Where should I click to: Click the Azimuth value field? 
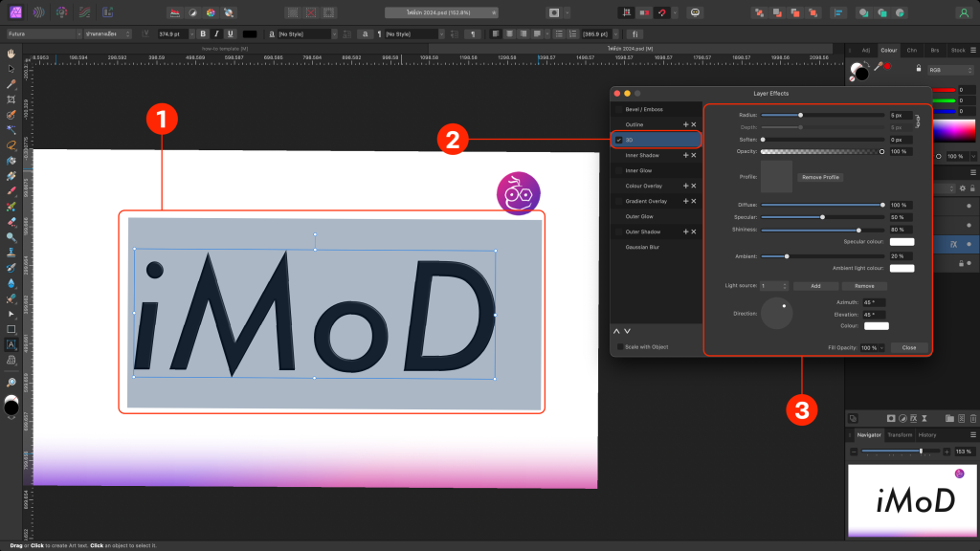(873, 302)
